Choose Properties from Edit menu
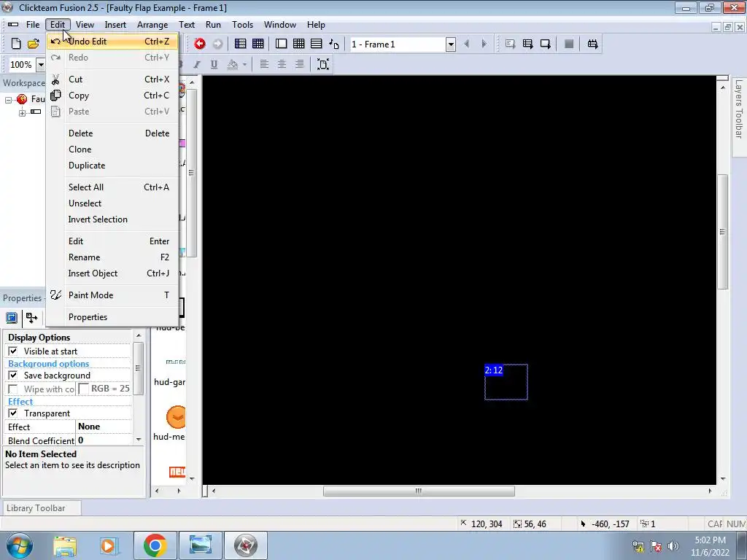This screenshot has height=560, width=747. pos(112,317)
